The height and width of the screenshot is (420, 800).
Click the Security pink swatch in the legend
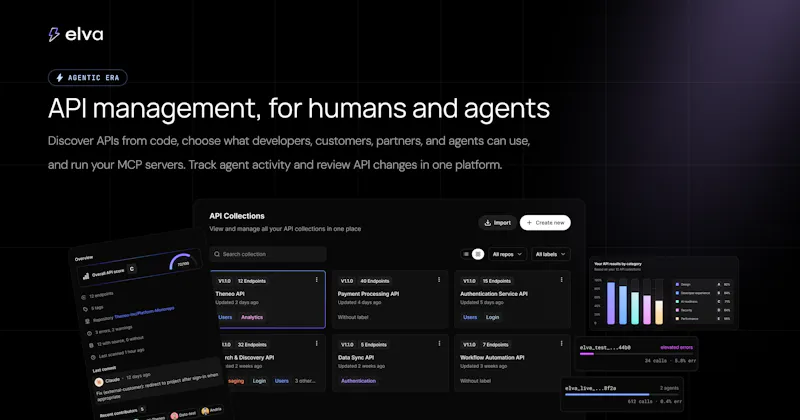click(x=678, y=310)
